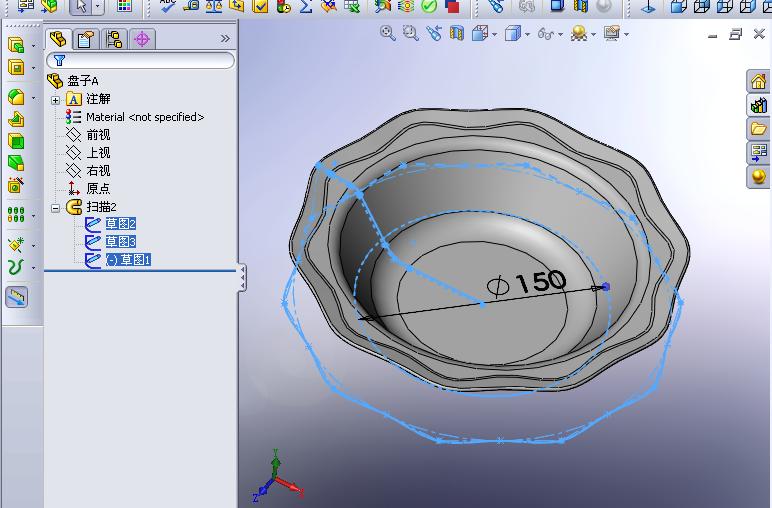Open the Hole Wizard tool
The width and height of the screenshot is (772, 508).
click(x=16, y=186)
